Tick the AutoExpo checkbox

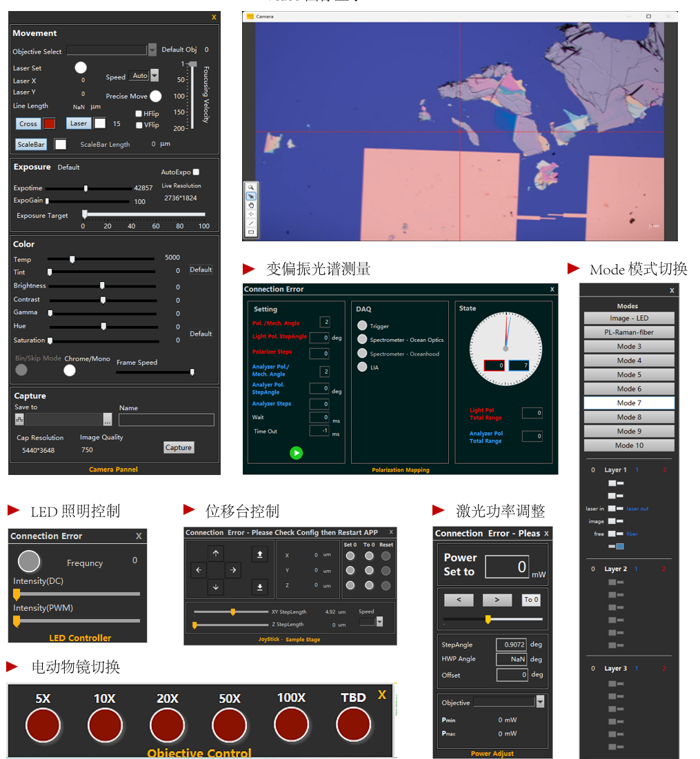pyautogui.click(x=196, y=172)
